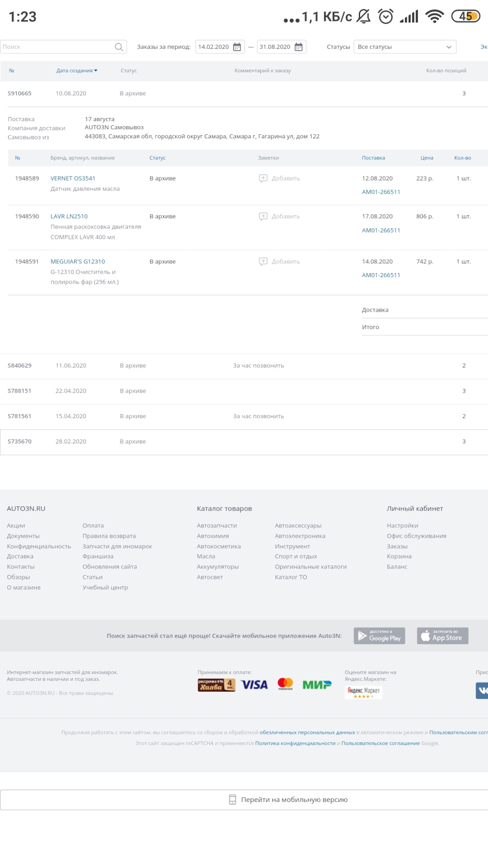Add note icon for LAVR LN2510 row
Image resolution: width=488 pixels, height=868 pixels.
(263, 216)
